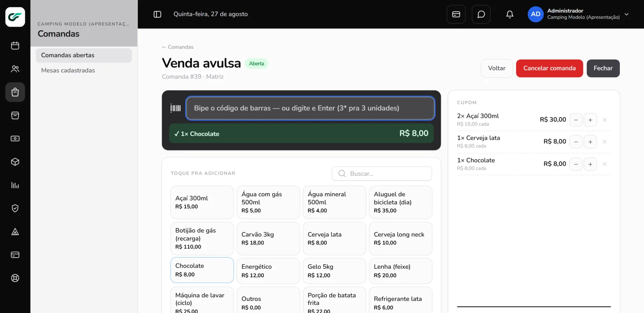Open the store/archive sidebar icon
Screen dimensions: 644x313
15,115
